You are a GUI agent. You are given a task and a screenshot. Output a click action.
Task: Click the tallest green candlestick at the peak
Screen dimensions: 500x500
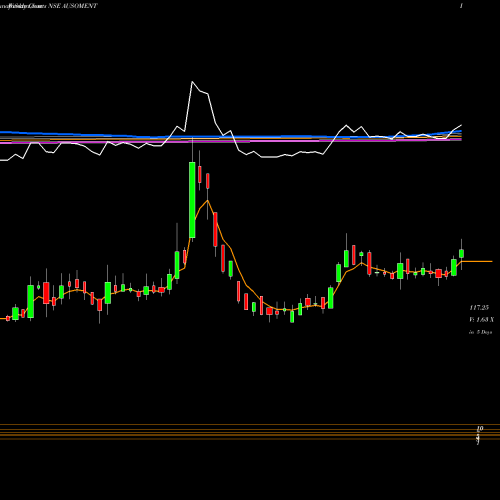[x=192, y=200]
